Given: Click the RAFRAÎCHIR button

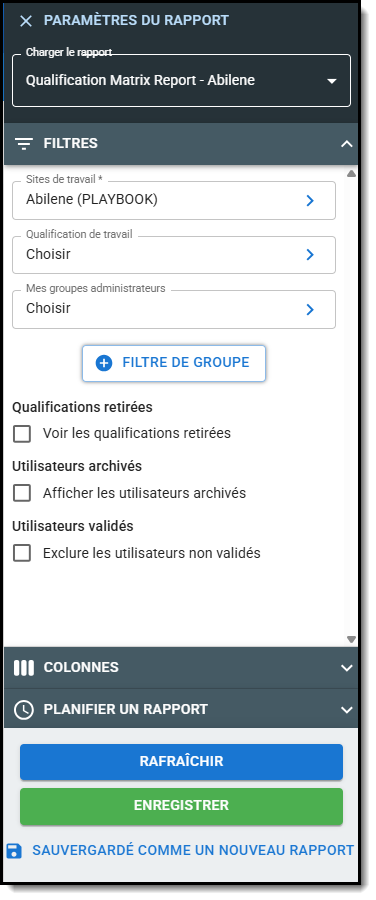Looking at the screenshot, I should (181, 762).
